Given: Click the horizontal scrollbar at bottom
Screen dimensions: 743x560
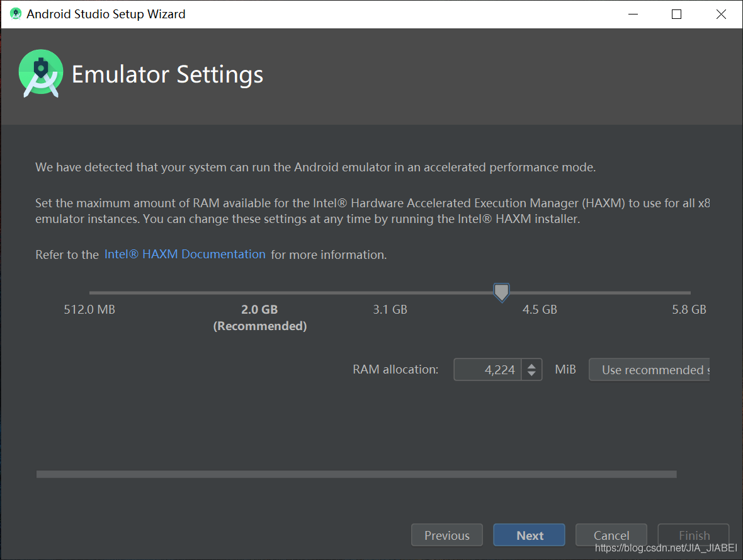Looking at the screenshot, I should point(356,474).
